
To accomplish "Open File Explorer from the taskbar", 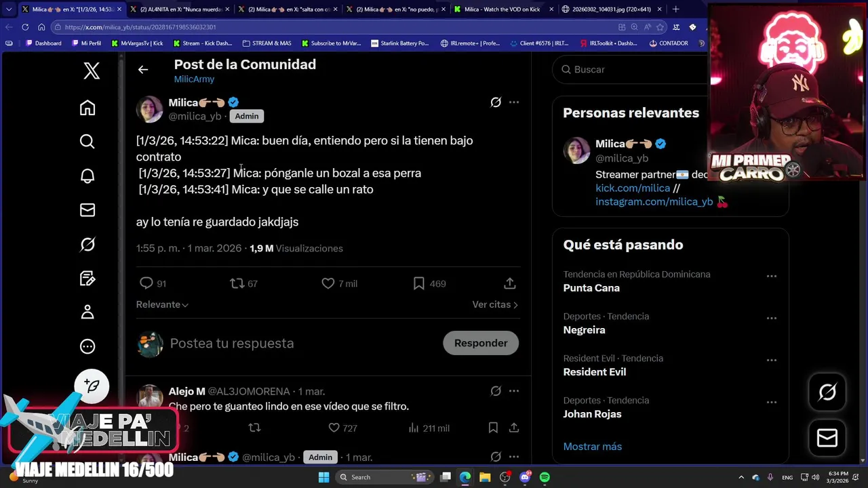I will click(x=485, y=477).
